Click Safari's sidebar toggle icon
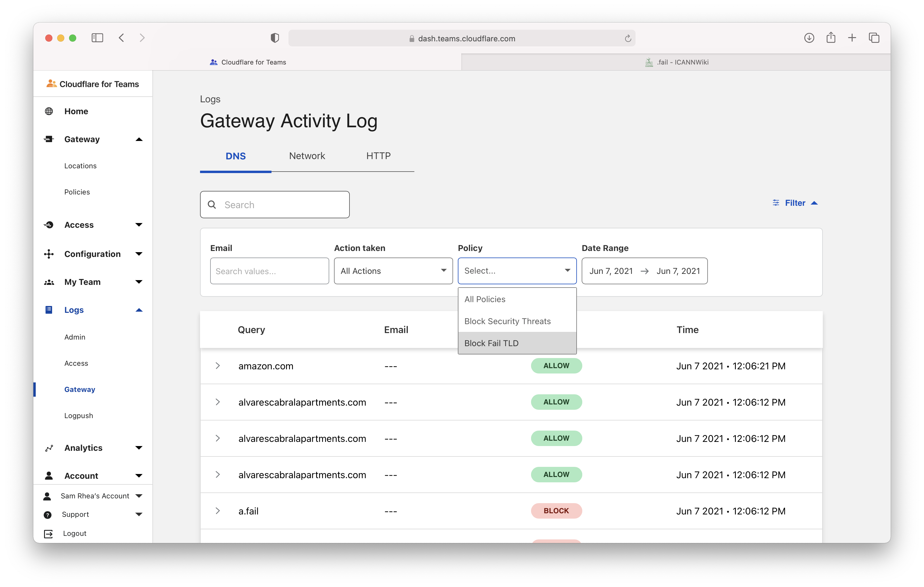The image size is (924, 587). tap(97, 38)
